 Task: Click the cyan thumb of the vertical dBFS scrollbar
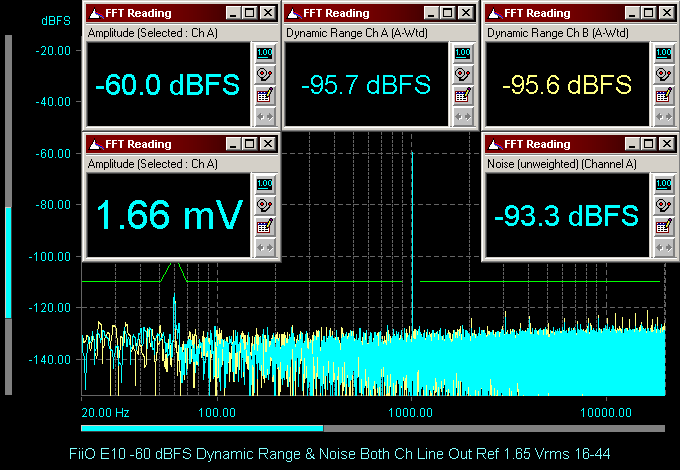(8, 262)
